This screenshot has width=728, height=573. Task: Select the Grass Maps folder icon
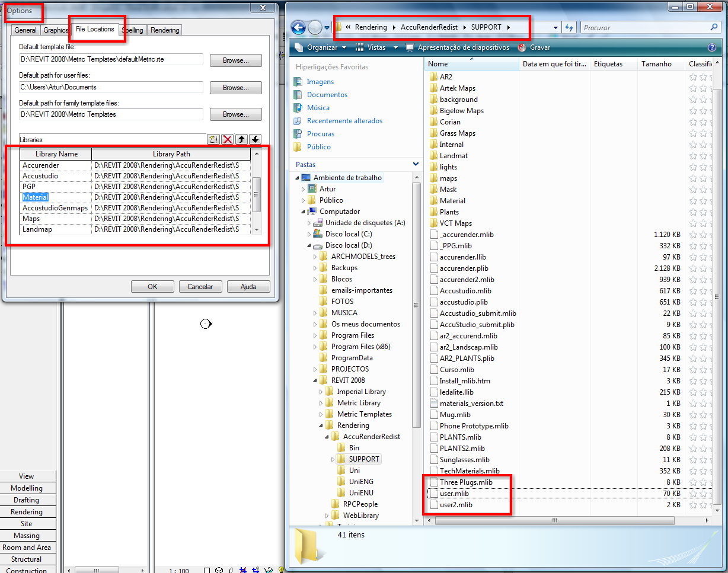coord(433,133)
